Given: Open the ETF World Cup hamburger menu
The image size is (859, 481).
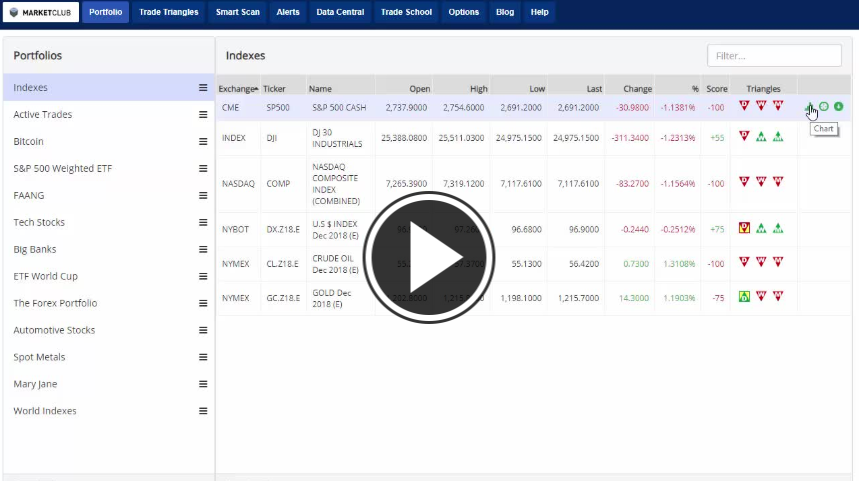Looking at the screenshot, I should pyautogui.click(x=203, y=276).
